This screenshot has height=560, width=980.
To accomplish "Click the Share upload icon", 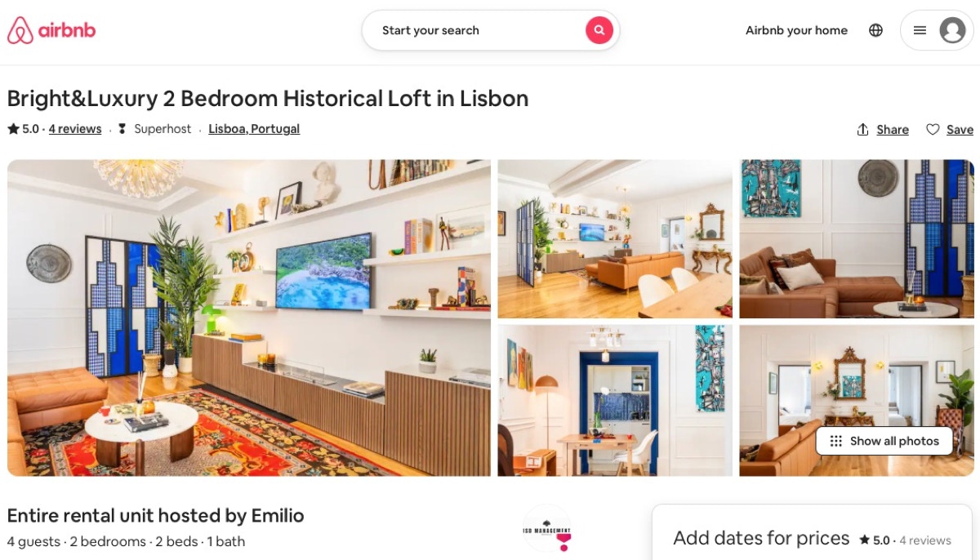I will coord(862,130).
